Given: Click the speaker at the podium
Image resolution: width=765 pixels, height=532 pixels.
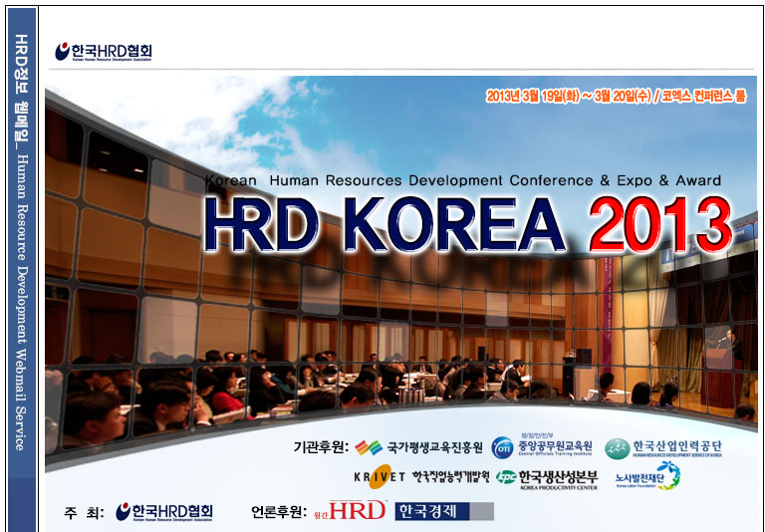Looking at the screenshot, I should coord(732,347).
